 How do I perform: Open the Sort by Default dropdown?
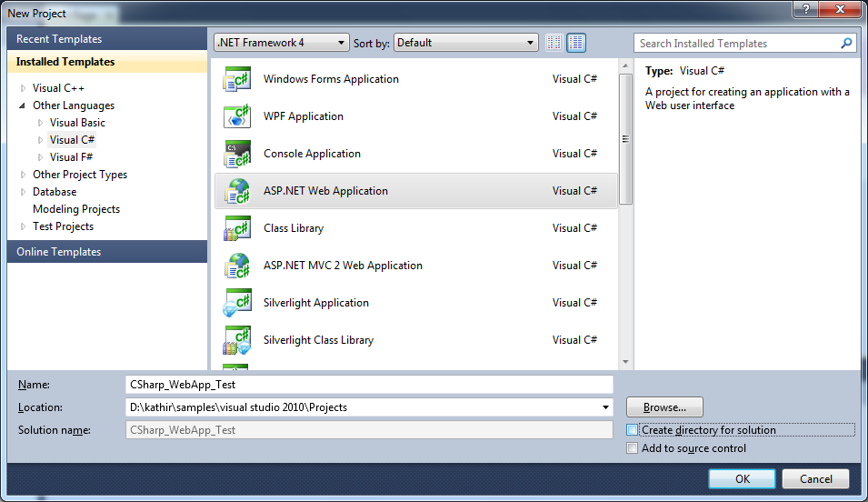pos(466,43)
